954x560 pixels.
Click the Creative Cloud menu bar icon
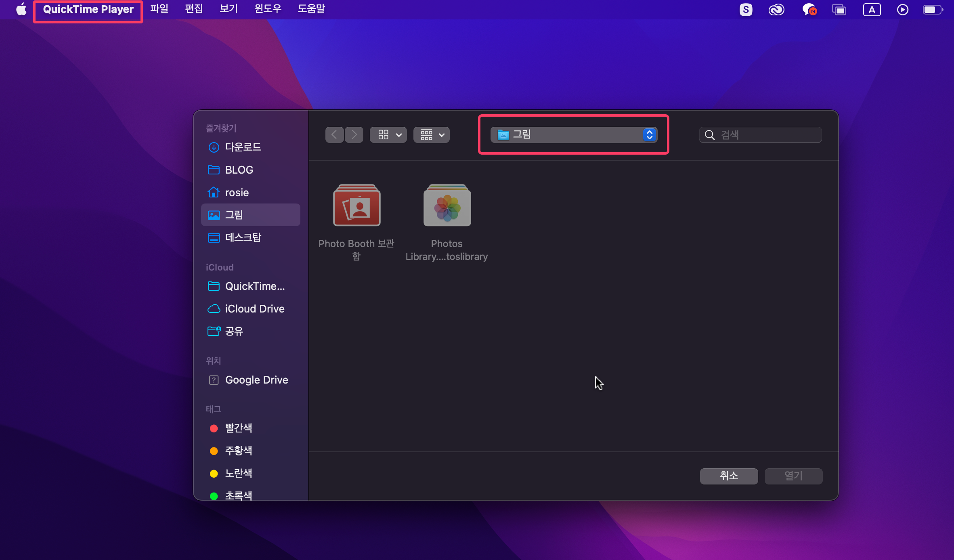[776, 10]
